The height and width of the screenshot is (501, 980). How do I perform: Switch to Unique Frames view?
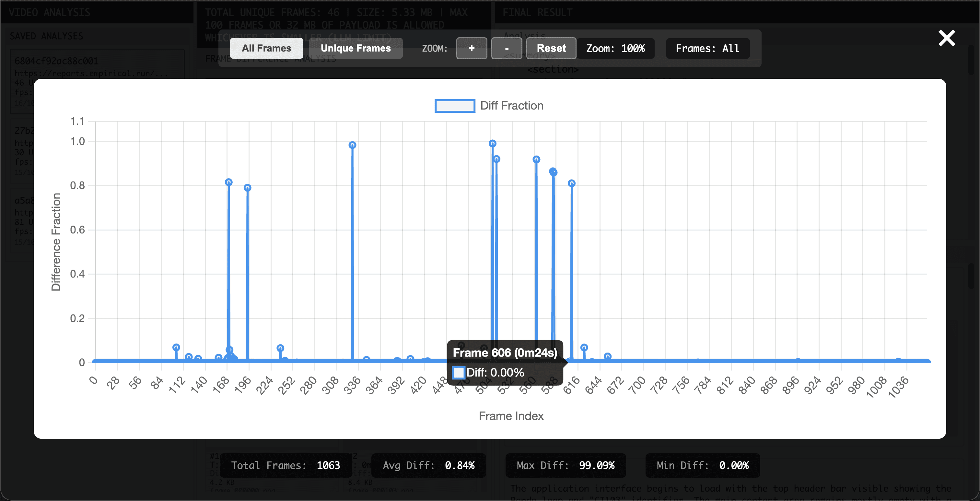tap(356, 48)
